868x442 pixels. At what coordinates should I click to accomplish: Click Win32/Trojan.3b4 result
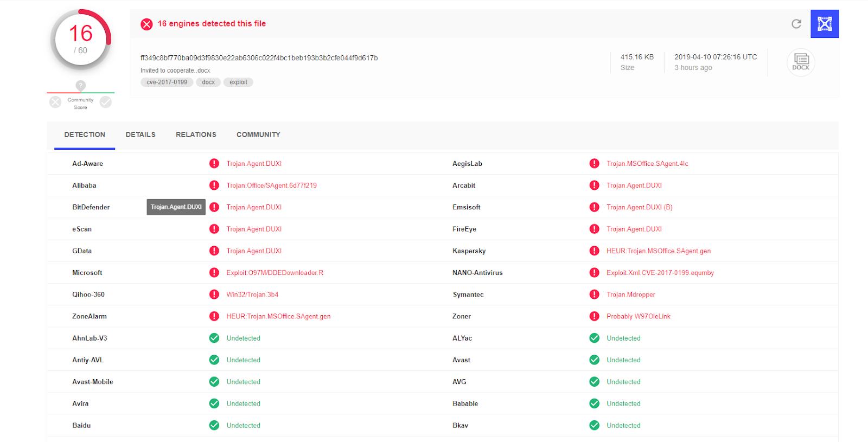click(x=252, y=294)
